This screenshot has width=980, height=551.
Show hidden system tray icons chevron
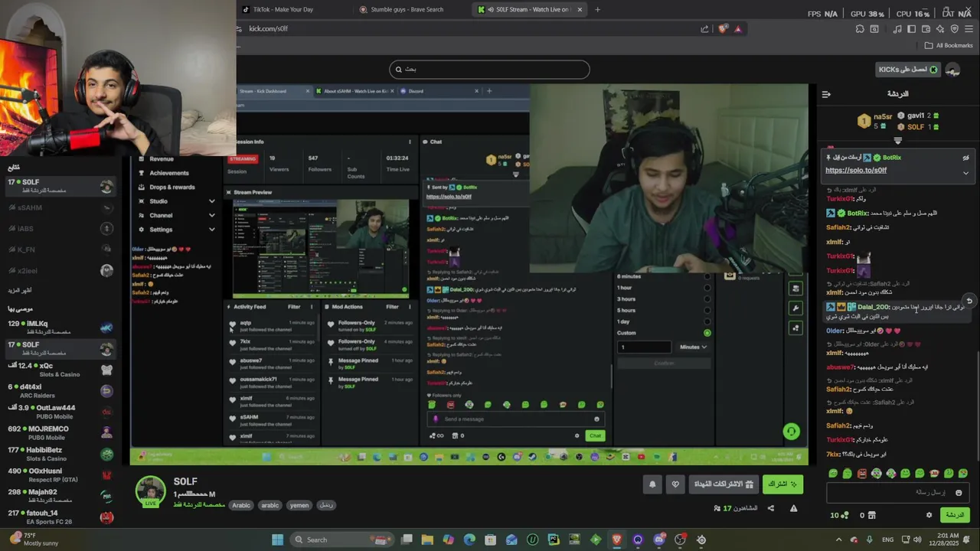tap(838, 540)
